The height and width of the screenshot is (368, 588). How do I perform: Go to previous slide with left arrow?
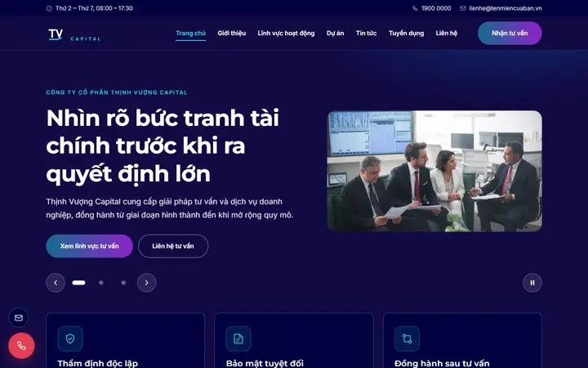[x=56, y=283]
